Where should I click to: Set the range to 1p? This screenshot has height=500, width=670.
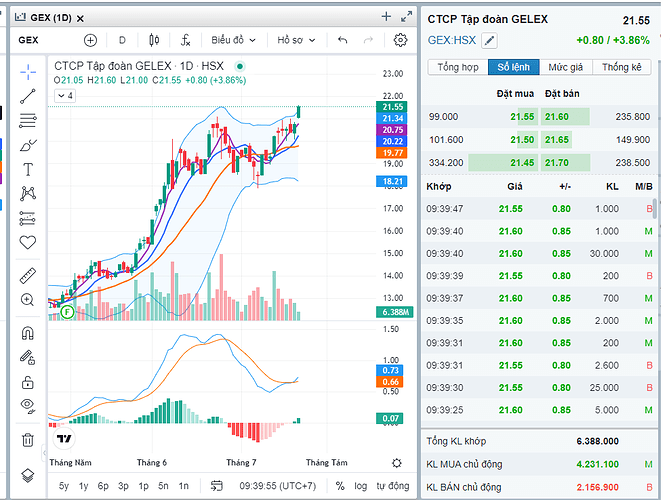144,486
